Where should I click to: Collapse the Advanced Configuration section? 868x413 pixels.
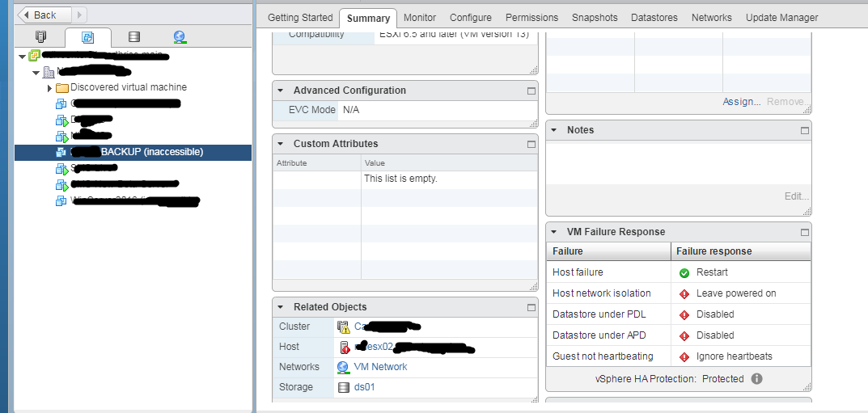point(281,91)
